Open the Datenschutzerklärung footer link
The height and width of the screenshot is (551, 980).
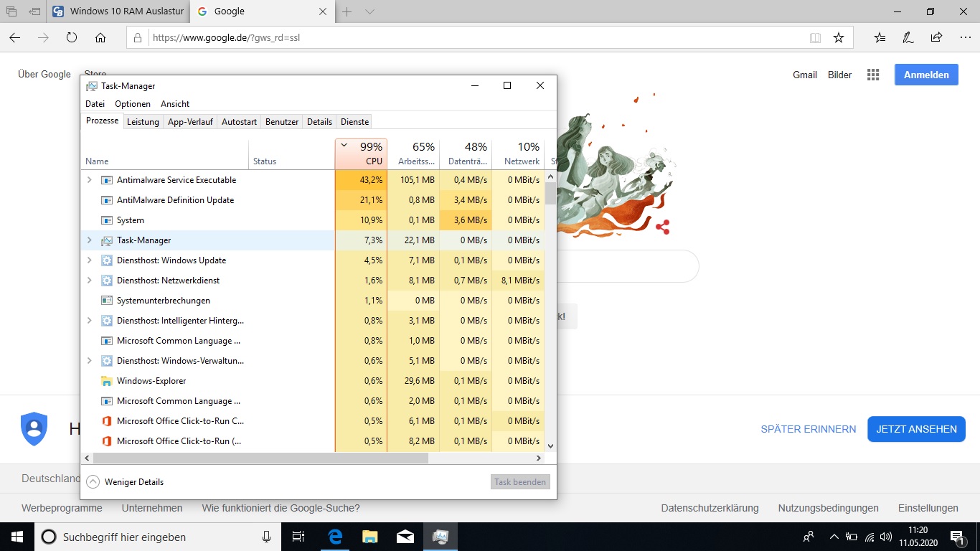coord(710,508)
